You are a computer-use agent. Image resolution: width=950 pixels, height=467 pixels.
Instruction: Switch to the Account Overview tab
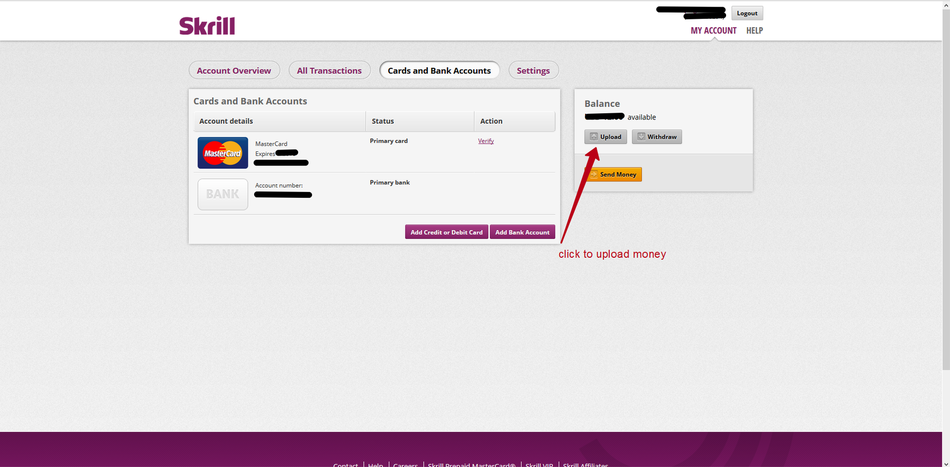(234, 70)
